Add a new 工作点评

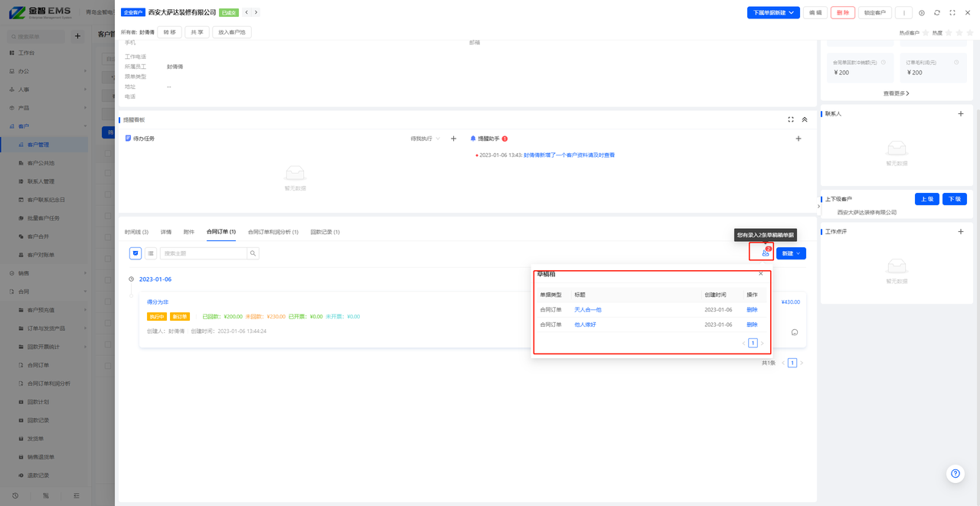(961, 231)
